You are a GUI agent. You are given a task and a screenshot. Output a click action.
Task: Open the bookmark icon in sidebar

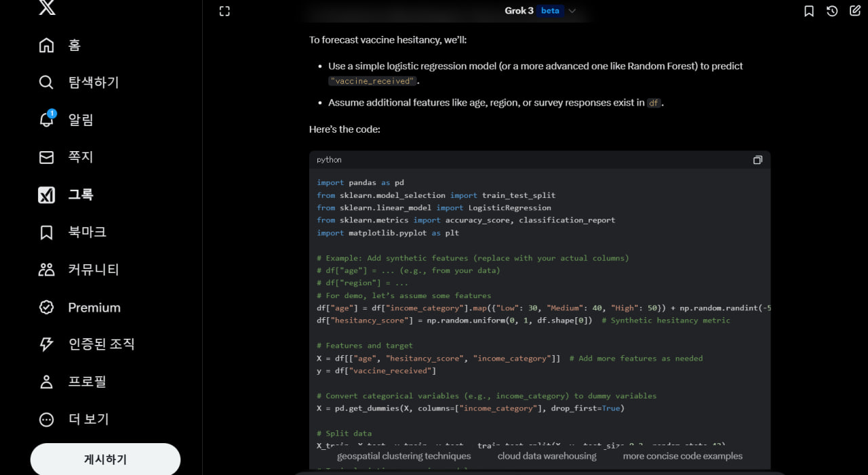click(46, 232)
